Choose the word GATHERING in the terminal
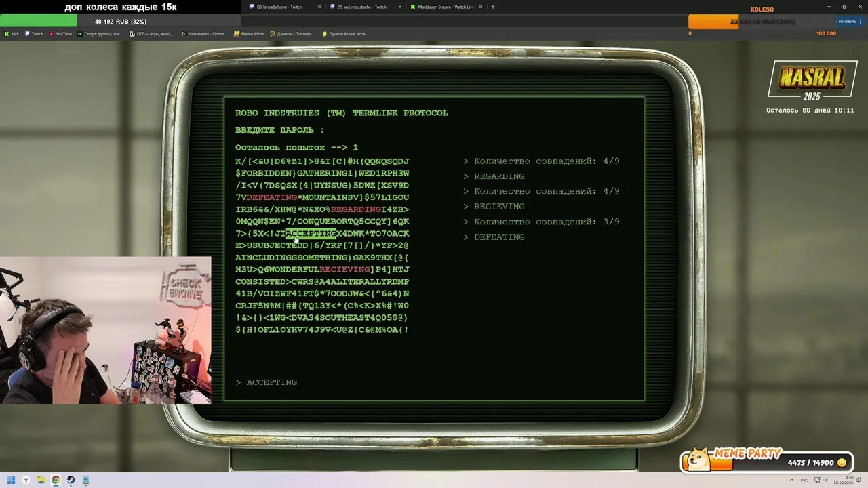The image size is (868, 488). 322,173
